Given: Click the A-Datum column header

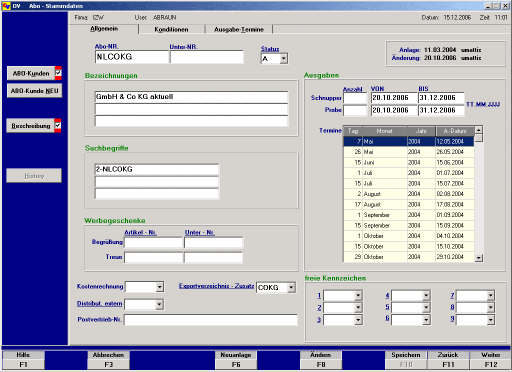Looking at the screenshot, I should (455, 131).
